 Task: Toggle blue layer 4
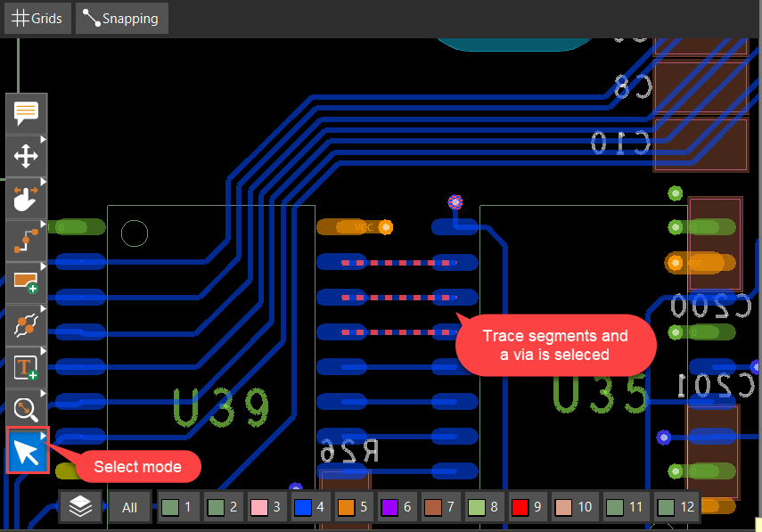click(x=309, y=507)
